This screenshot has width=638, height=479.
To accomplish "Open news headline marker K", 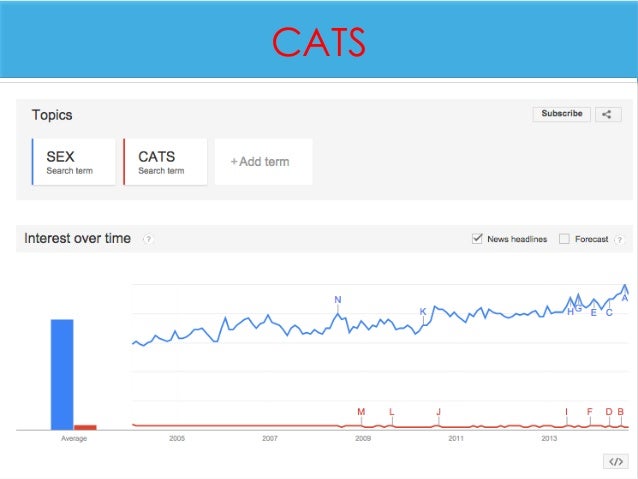I will coord(423,312).
